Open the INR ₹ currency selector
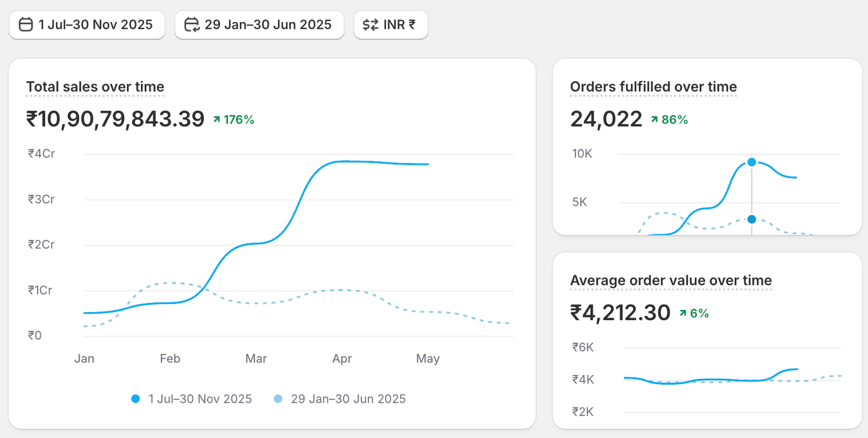The image size is (868, 438). click(x=391, y=25)
